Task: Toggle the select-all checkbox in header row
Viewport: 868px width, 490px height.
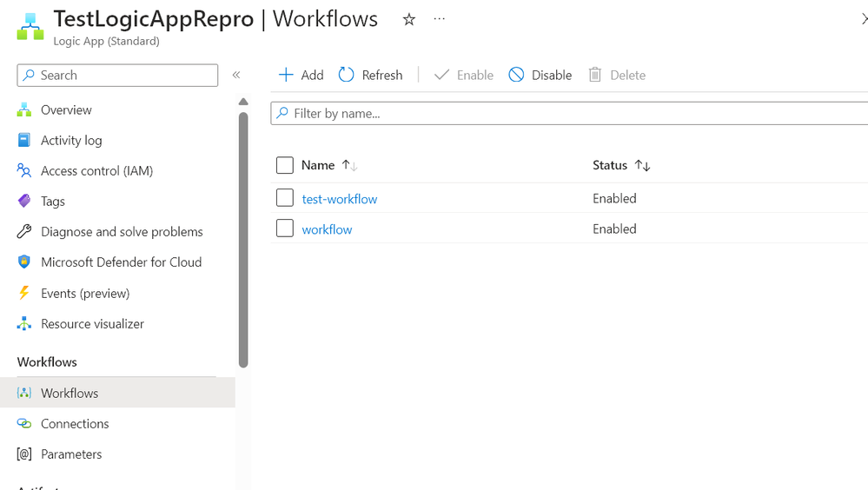Action: click(x=284, y=165)
